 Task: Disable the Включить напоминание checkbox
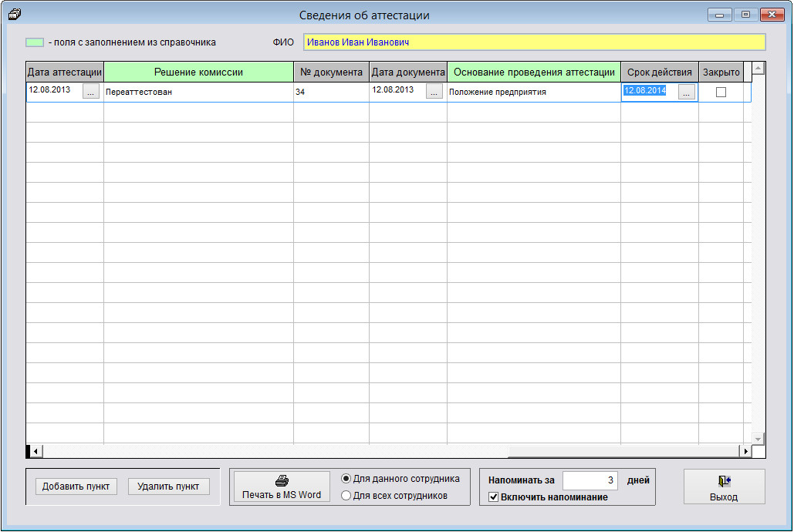pyautogui.click(x=494, y=497)
